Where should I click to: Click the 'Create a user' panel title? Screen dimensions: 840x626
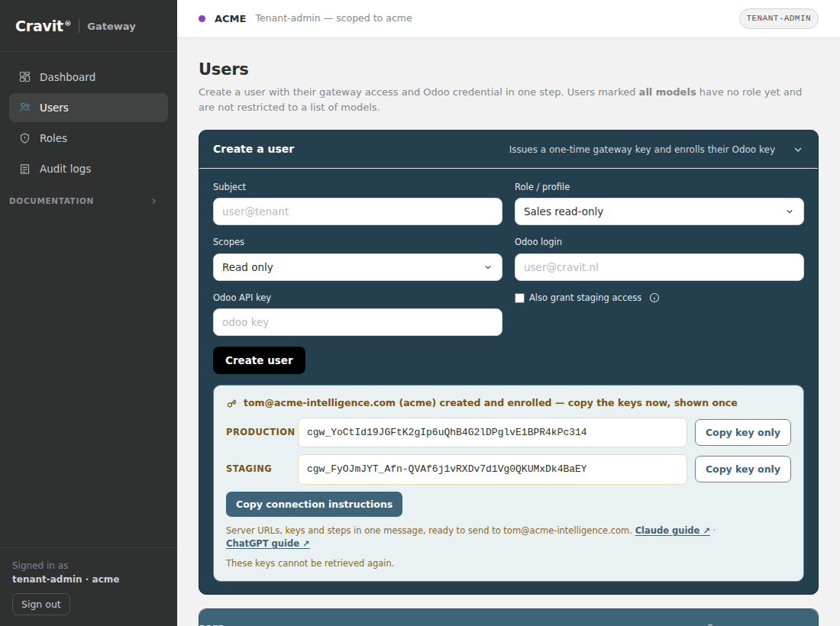tap(254, 149)
